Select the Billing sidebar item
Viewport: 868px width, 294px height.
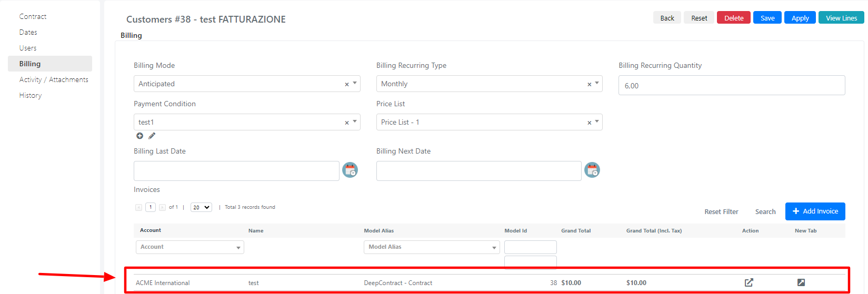50,64
